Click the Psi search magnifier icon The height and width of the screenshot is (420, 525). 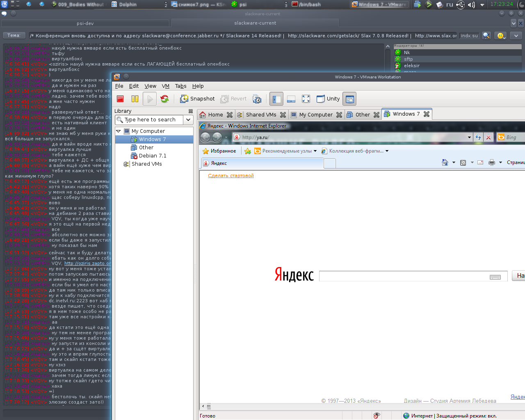pos(486,36)
